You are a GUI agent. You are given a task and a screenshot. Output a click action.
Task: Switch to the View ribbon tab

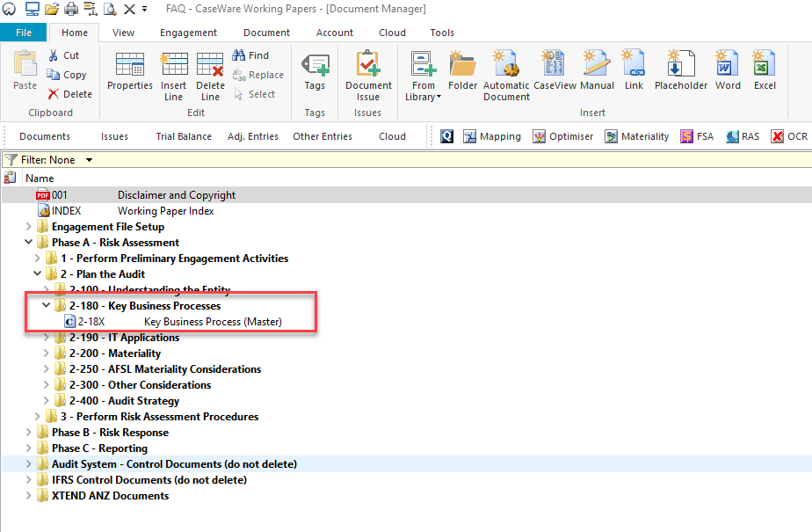123,33
